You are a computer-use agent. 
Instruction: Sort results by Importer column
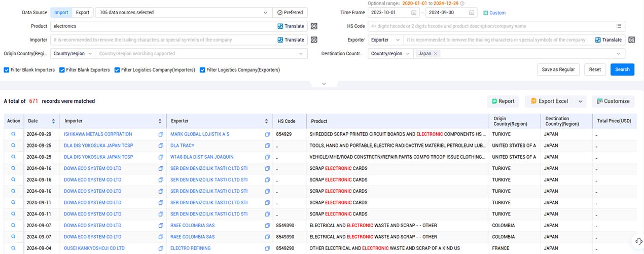click(x=160, y=121)
